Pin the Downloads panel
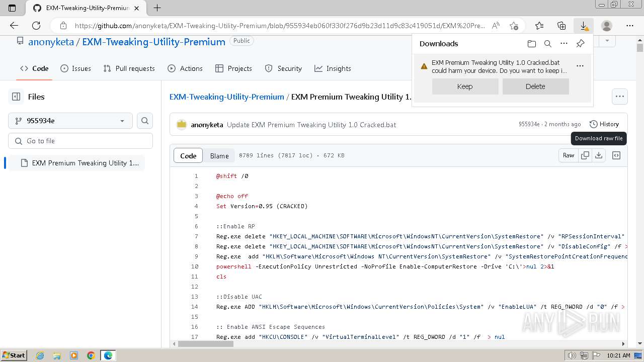Viewport: 644px width, 362px height. (x=580, y=44)
